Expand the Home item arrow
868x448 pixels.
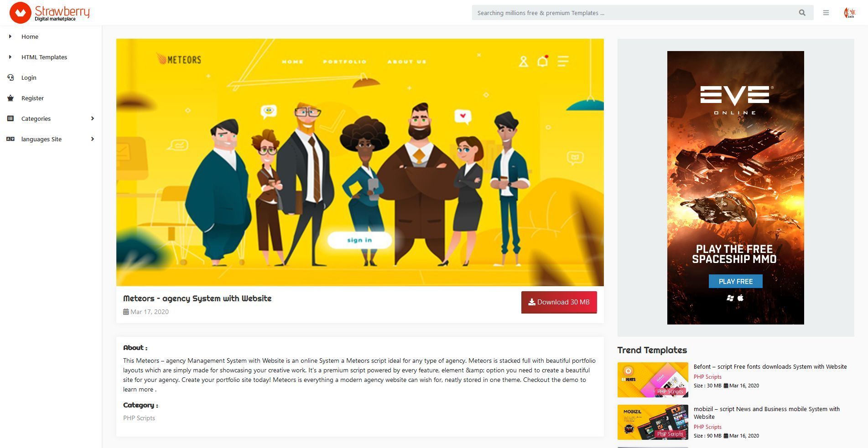(10, 36)
